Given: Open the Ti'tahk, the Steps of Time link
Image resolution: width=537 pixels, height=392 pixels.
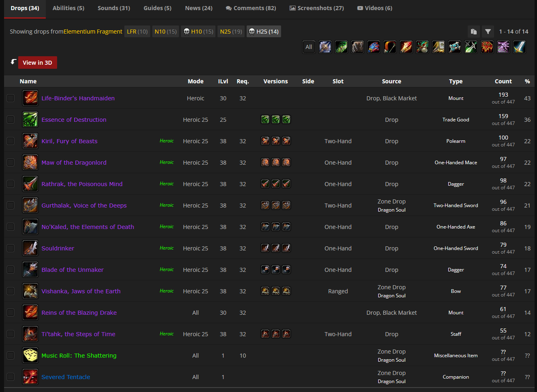Looking at the screenshot, I should 79,334.
